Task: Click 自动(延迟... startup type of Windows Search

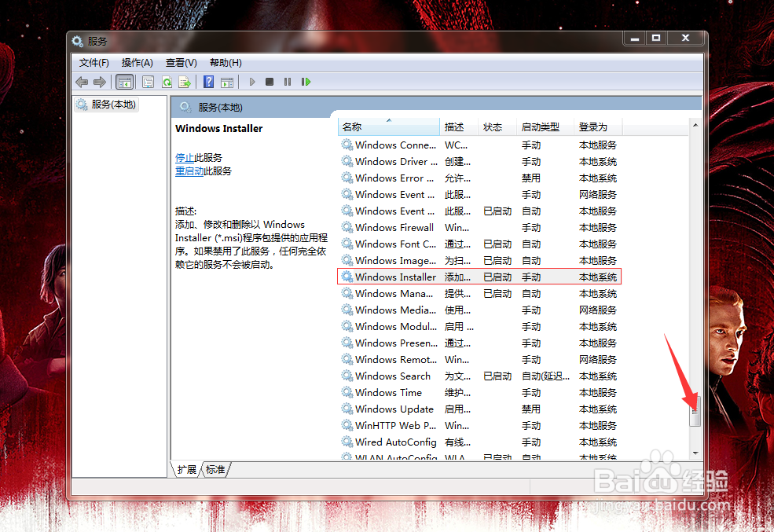Action: [x=545, y=376]
